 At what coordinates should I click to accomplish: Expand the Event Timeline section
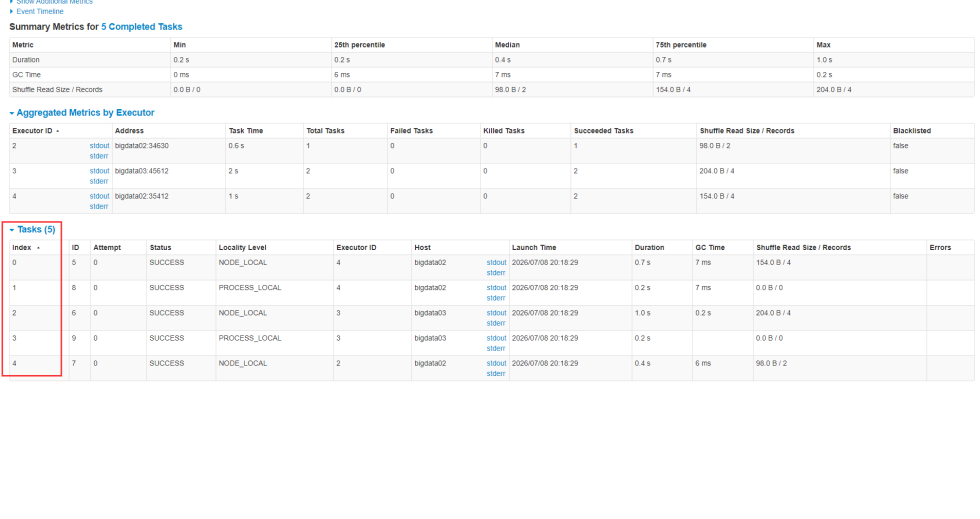[x=40, y=11]
